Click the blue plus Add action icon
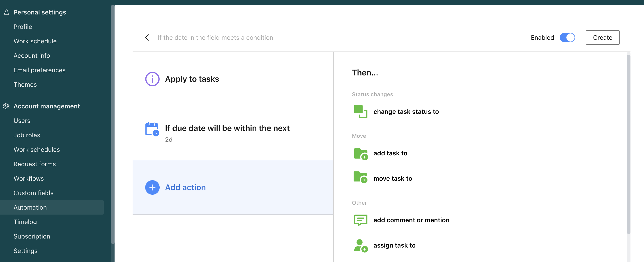Image resolution: width=644 pixels, height=262 pixels. point(152,187)
